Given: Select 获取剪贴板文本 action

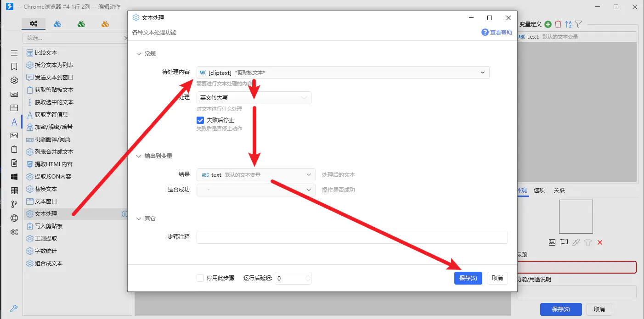Looking at the screenshot, I should click(54, 90).
